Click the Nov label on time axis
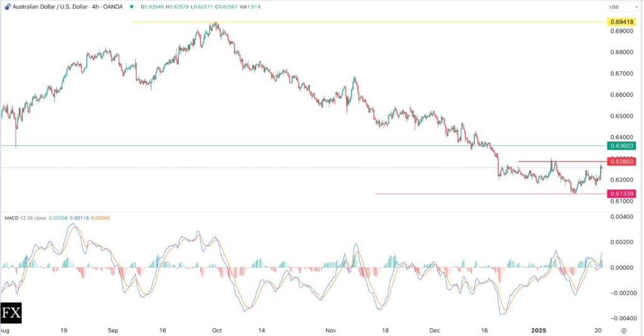Image resolution: width=644 pixels, height=336 pixels. click(x=331, y=330)
